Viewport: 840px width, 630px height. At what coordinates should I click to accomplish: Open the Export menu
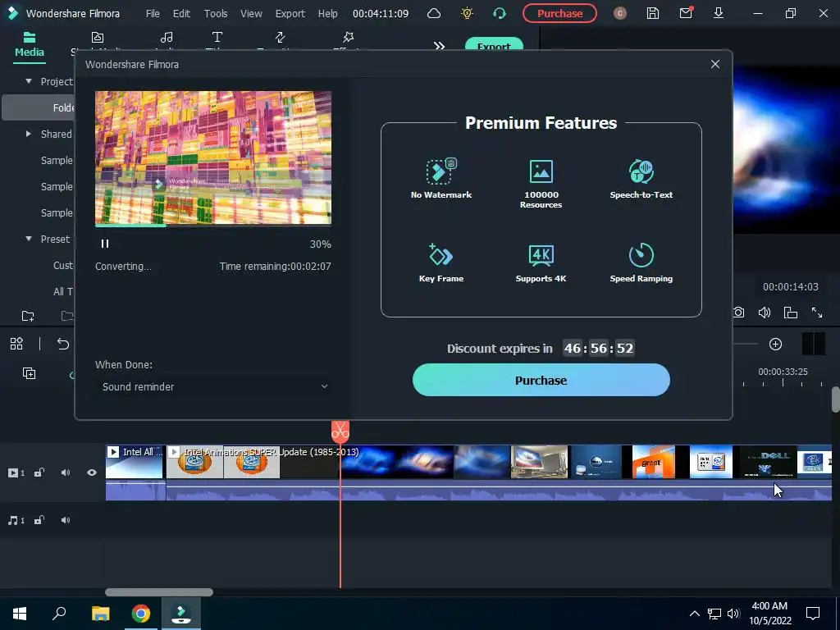point(290,13)
